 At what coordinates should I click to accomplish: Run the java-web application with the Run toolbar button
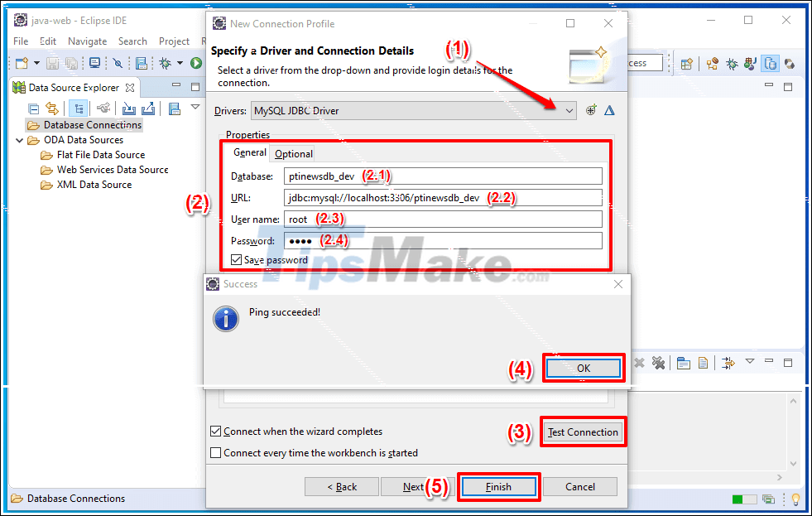(197, 62)
